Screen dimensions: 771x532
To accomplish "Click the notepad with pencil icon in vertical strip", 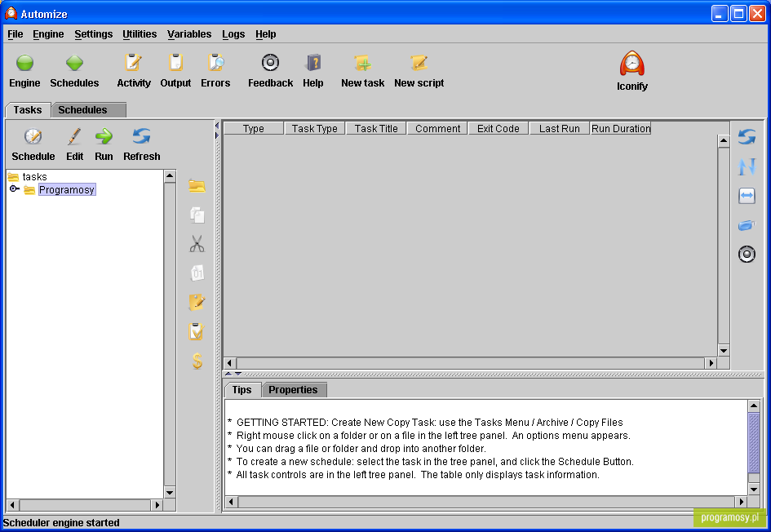I will [197, 302].
